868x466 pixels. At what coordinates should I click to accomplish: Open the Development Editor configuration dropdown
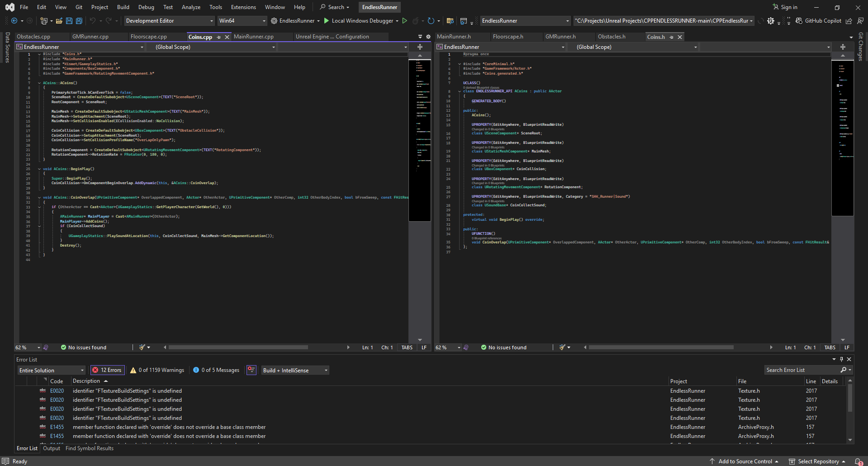pos(169,21)
